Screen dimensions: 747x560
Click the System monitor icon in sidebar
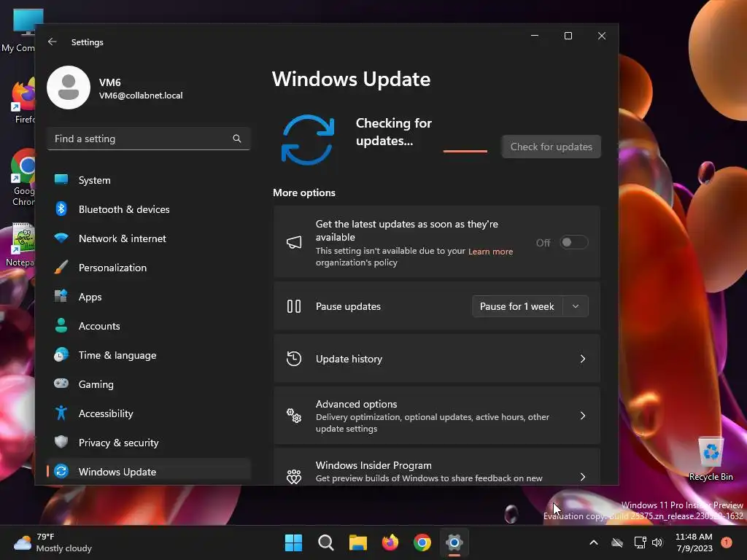(61, 179)
